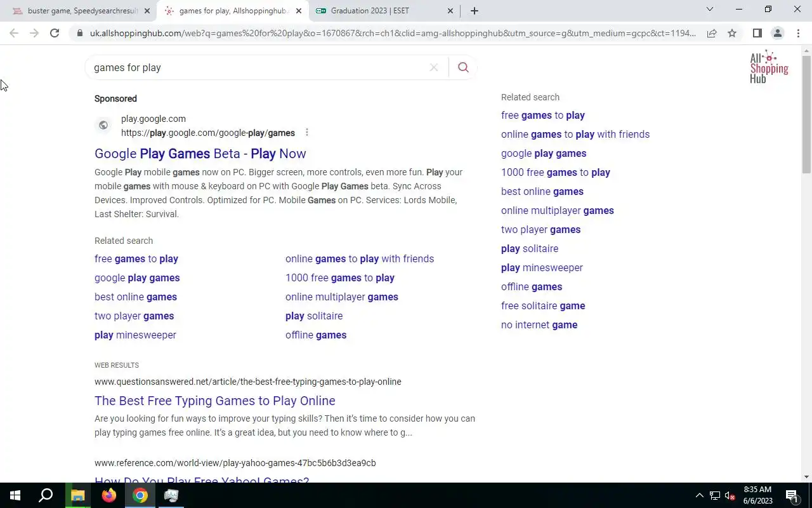Click the questionsanswered.net result URL text
The image size is (812, 508).
pos(248,382)
